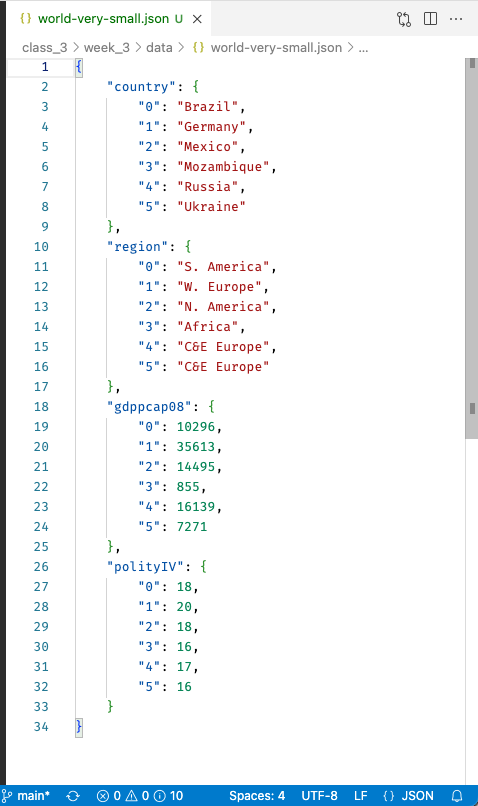The width and height of the screenshot is (478, 806).
Task: Click the value 18 on line 27
Action: point(184,587)
